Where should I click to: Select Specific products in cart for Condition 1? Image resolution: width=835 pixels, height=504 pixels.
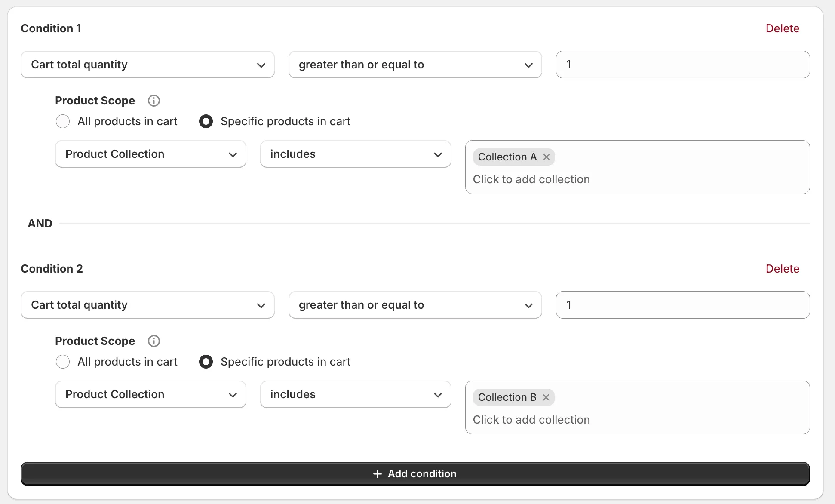pos(206,121)
